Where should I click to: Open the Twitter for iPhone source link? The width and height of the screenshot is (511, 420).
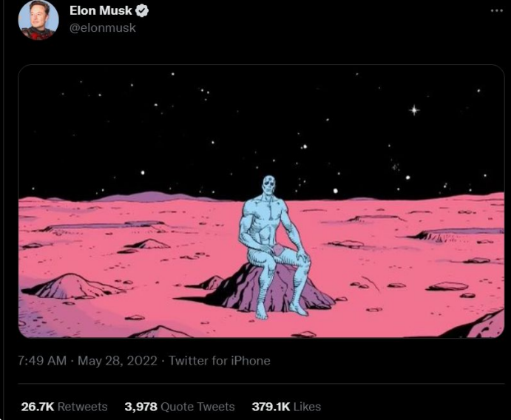point(220,361)
